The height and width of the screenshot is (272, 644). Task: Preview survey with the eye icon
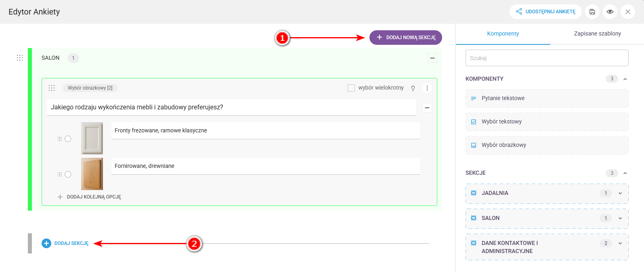pyautogui.click(x=610, y=12)
